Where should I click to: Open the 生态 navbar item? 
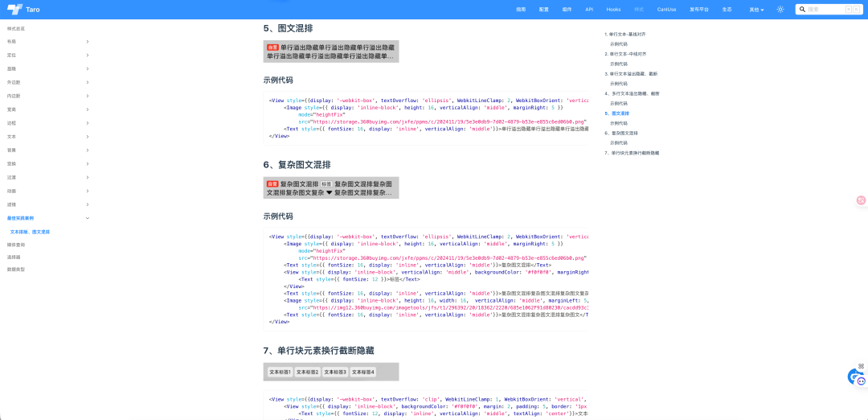(x=727, y=10)
